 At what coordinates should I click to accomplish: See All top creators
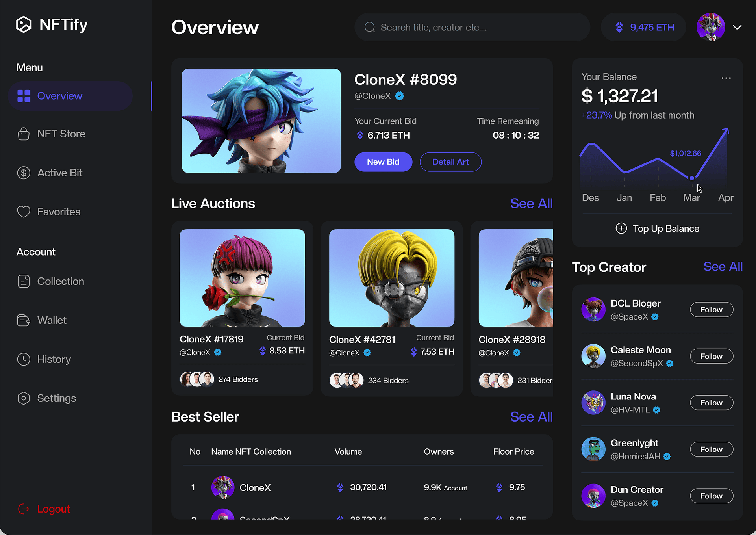pos(723,266)
